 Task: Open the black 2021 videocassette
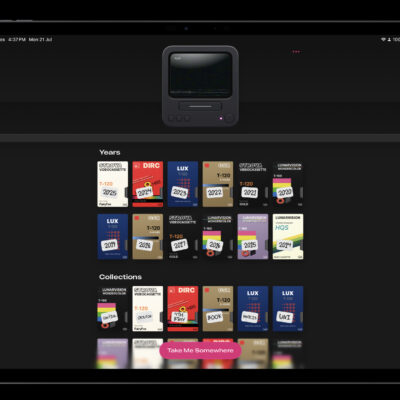(253, 184)
